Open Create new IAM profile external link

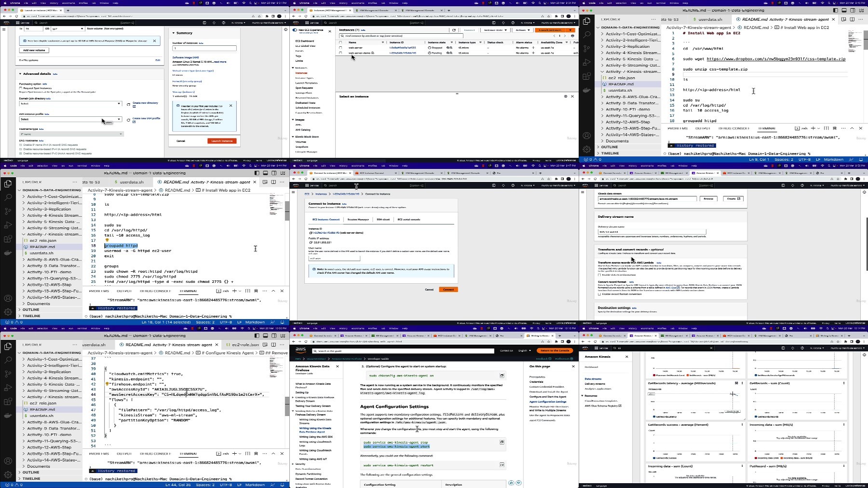click(146, 120)
